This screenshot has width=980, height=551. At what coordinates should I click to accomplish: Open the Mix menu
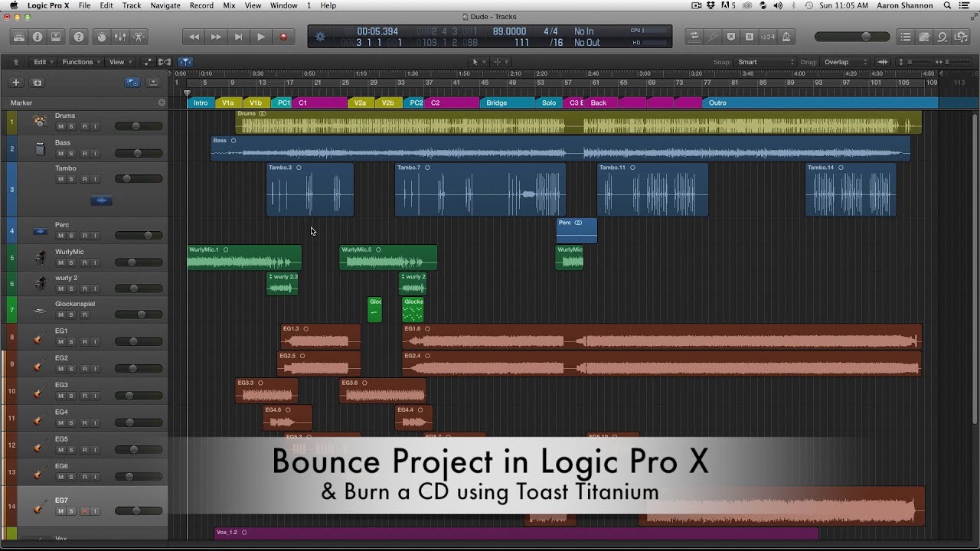[229, 5]
